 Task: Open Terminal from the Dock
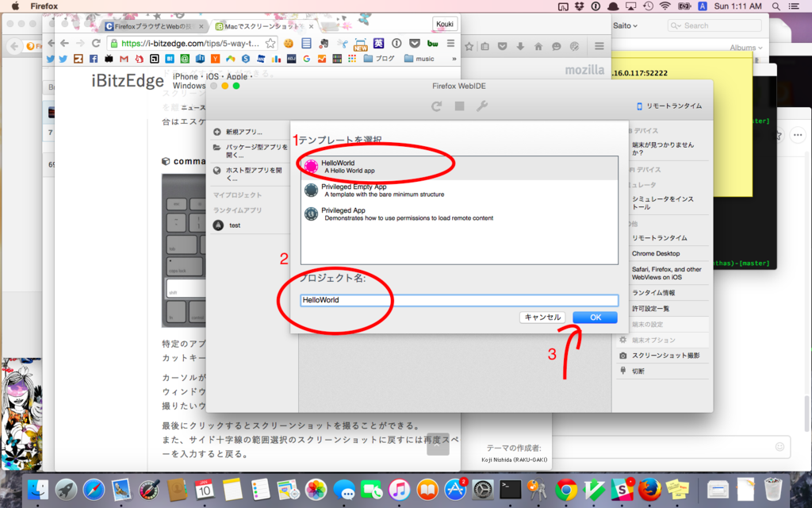[x=511, y=489]
